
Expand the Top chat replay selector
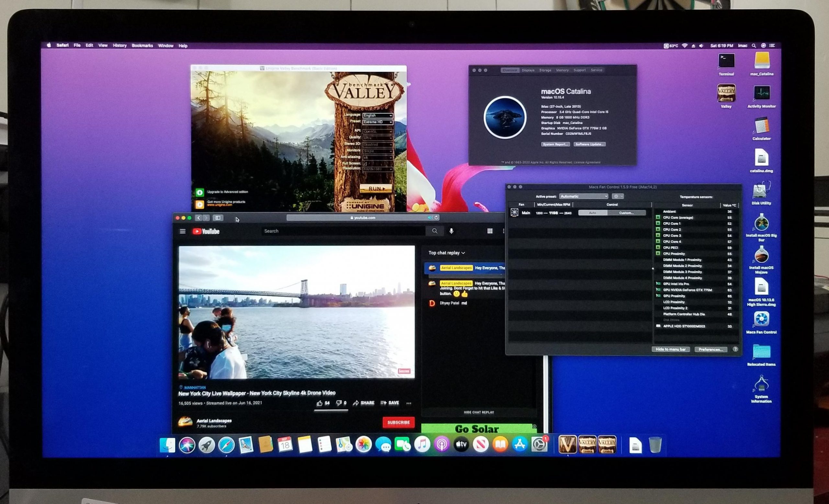click(x=447, y=253)
